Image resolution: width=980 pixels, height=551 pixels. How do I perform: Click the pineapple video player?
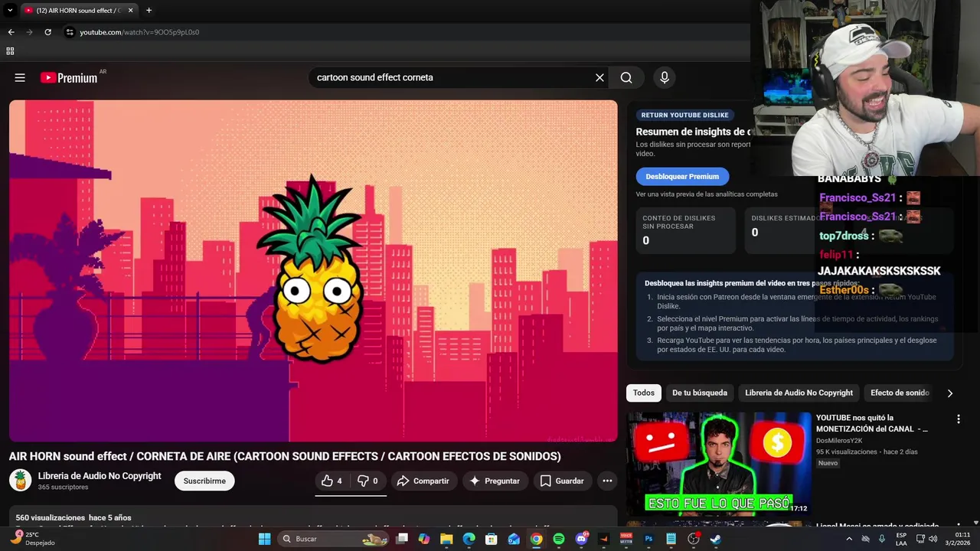click(313, 271)
